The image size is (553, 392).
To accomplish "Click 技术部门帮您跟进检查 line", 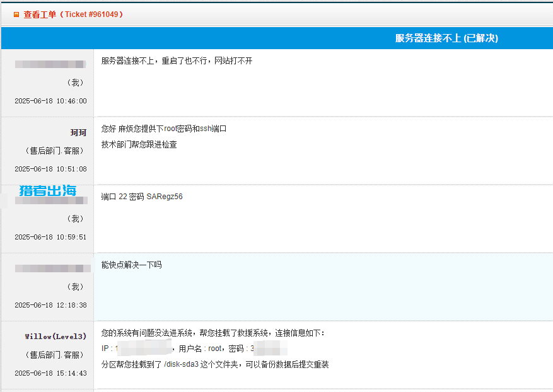I will (139, 144).
